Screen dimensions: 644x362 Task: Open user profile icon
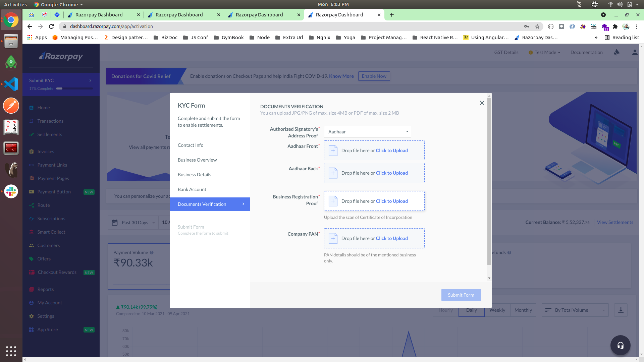635,52
